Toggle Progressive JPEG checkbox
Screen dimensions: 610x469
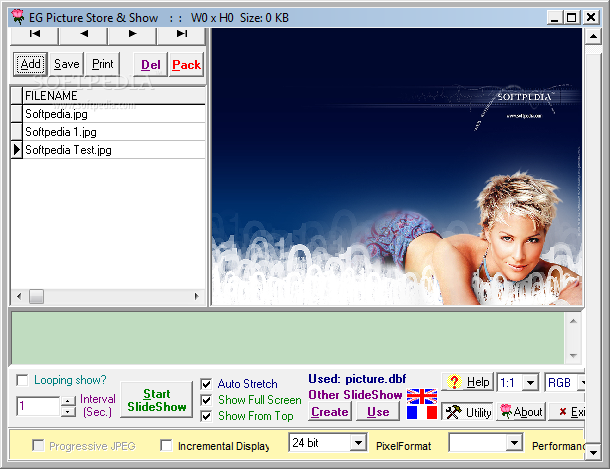click(38, 445)
